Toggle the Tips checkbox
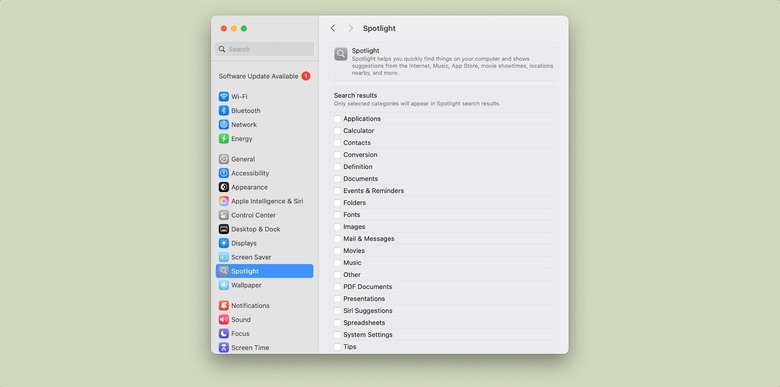Viewport: 780px width, 387px height. [337, 347]
